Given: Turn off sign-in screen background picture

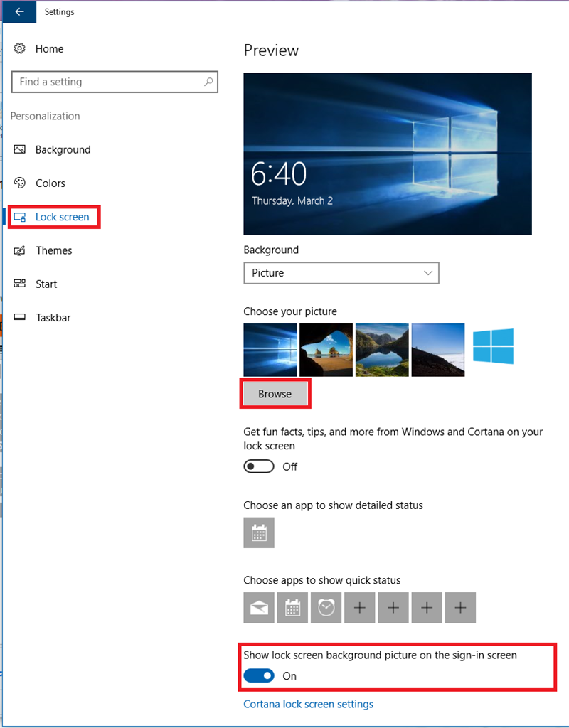Looking at the screenshot, I should click(259, 675).
